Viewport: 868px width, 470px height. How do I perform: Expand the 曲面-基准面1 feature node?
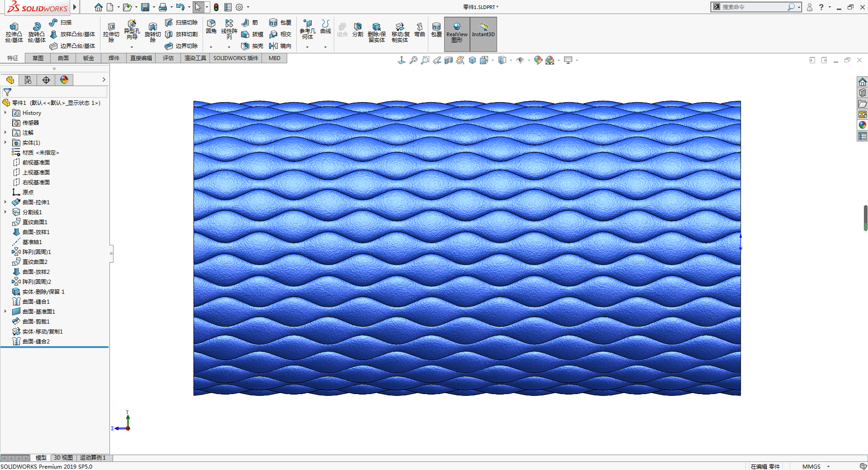pos(5,311)
